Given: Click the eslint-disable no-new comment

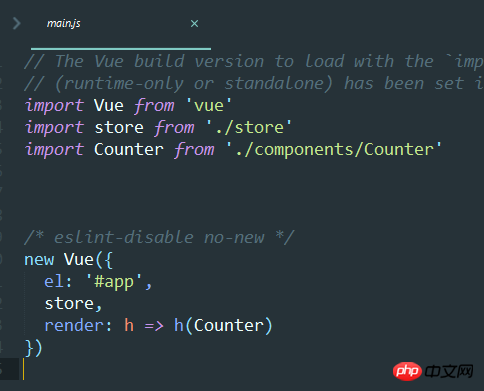Looking at the screenshot, I should [159, 237].
